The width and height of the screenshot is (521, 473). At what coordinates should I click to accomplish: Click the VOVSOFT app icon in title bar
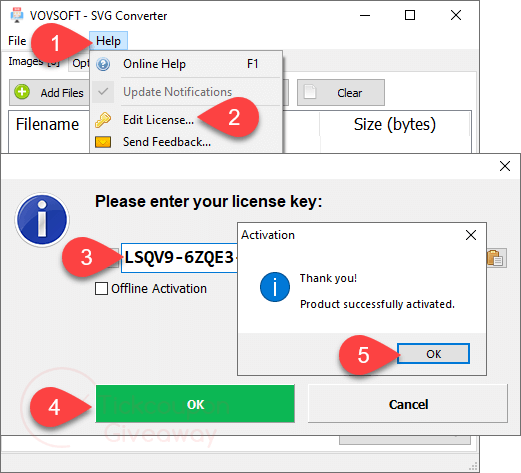tap(17, 16)
